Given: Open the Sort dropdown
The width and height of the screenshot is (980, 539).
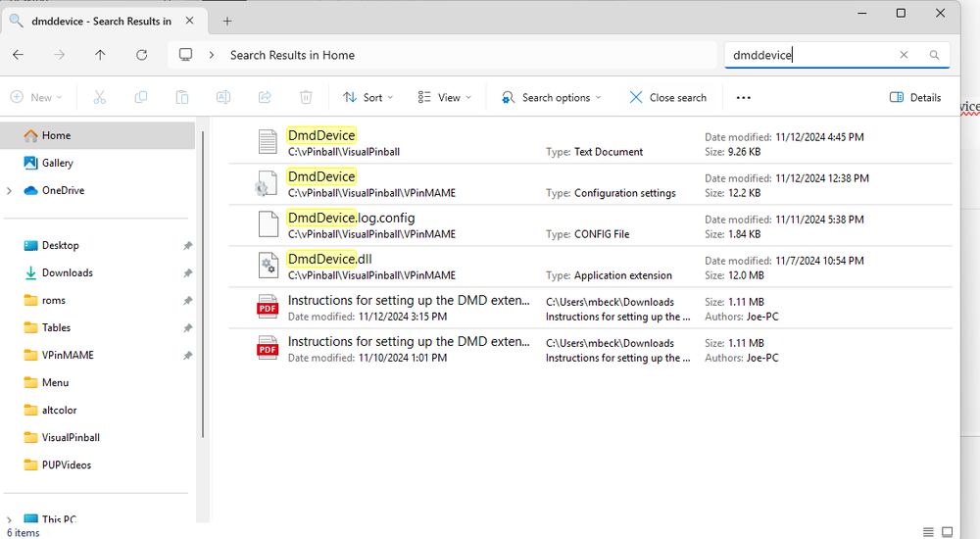Looking at the screenshot, I should point(368,98).
